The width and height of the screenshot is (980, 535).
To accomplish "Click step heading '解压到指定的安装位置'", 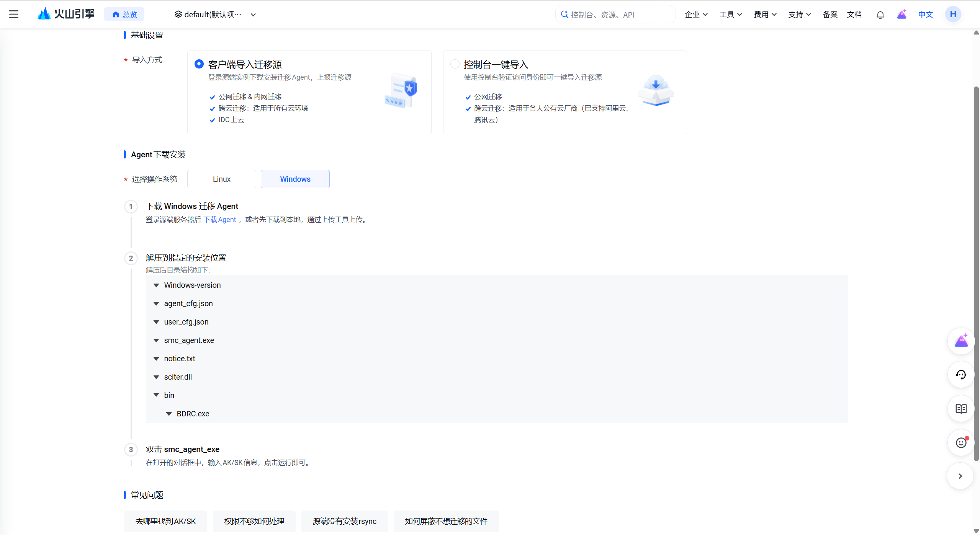I will pos(186,258).
